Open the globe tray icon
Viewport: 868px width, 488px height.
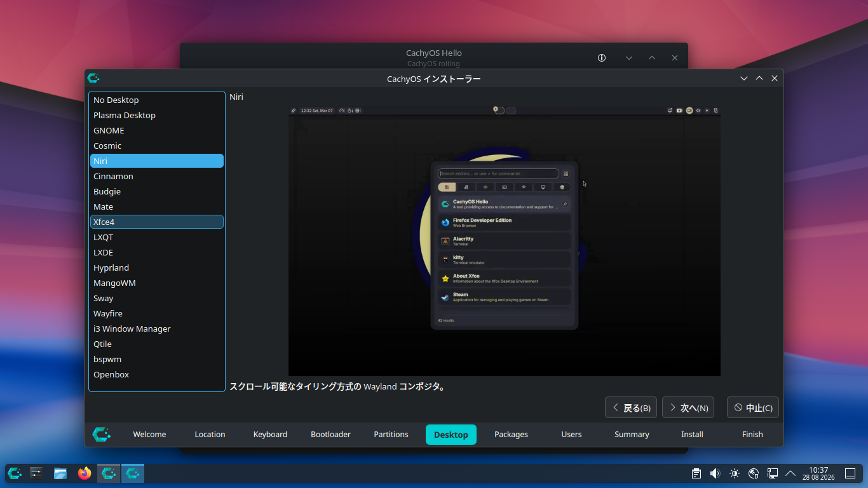click(x=754, y=473)
